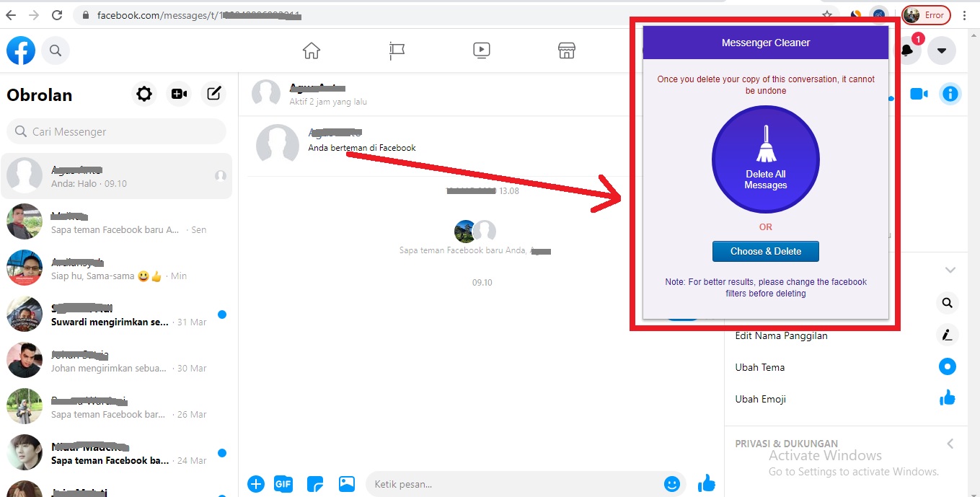The height and width of the screenshot is (497, 980).
Task: Send thumbs-up like
Action: [x=707, y=483]
